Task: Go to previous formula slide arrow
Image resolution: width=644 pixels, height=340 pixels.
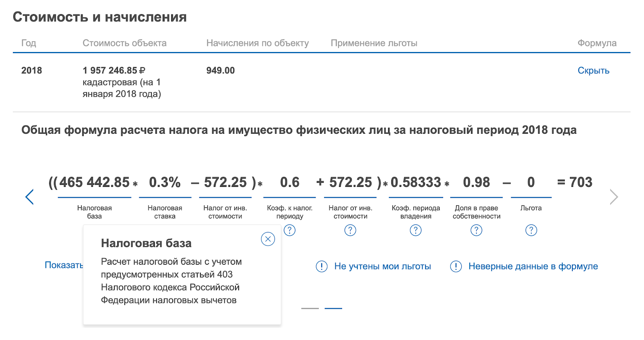Action: pyautogui.click(x=29, y=197)
